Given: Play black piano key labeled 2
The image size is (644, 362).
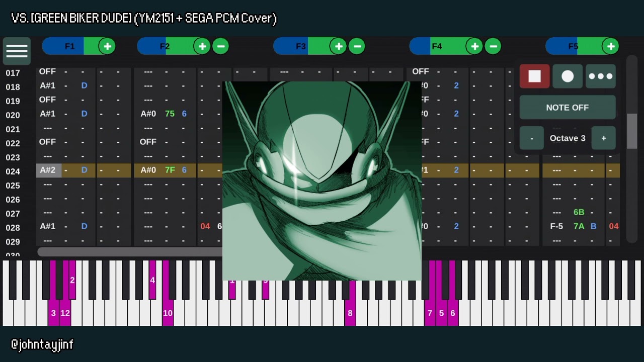Looking at the screenshot, I should click(x=72, y=280).
